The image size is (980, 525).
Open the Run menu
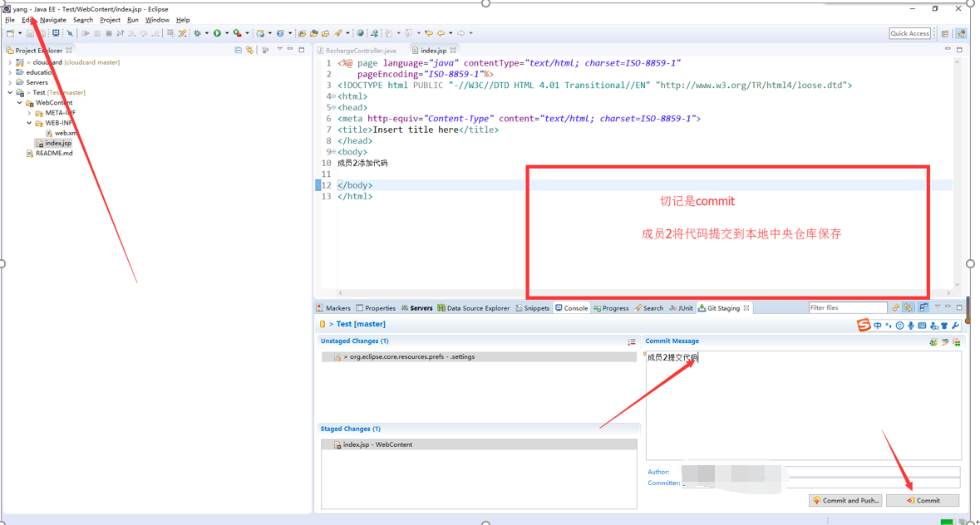tap(132, 20)
